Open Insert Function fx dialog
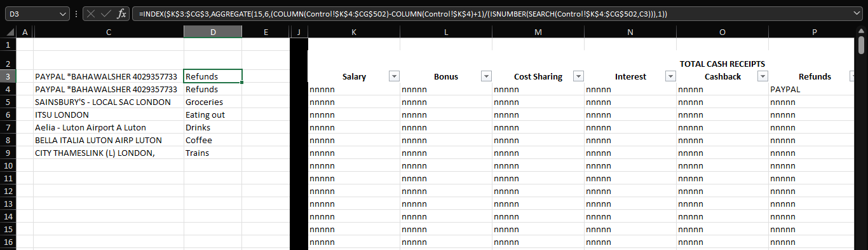Image resolution: width=868 pixels, height=250 pixels. click(121, 13)
